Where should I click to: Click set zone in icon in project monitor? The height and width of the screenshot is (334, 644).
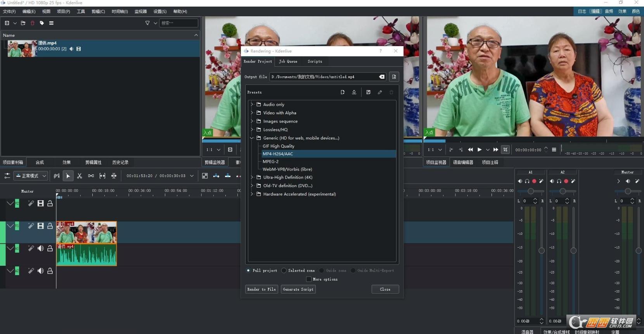(x=451, y=150)
